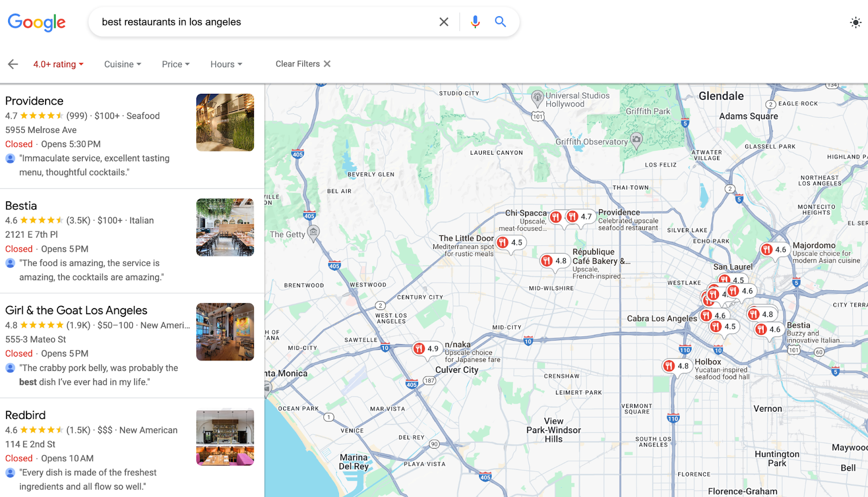Submit search with the magnifier icon

[500, 22]
